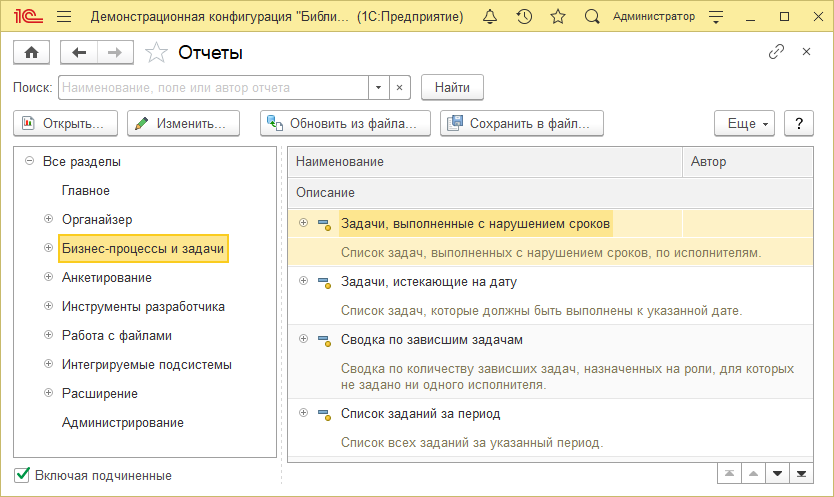The width and height of the screenshot is (834, 497).
Task: Toggle Включая подчиненные checkbox
Action: pyautogui.click(x=22, y=475)
